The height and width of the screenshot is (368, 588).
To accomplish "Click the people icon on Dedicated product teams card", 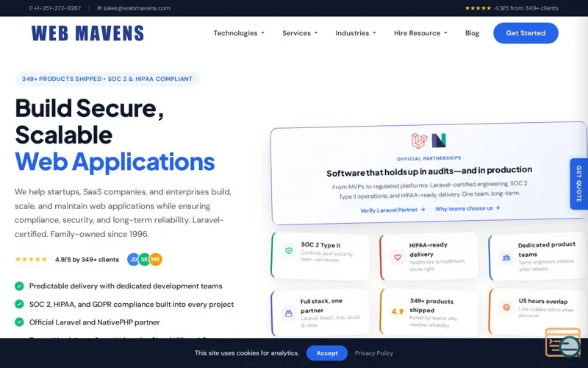I will tap(506, 258).
